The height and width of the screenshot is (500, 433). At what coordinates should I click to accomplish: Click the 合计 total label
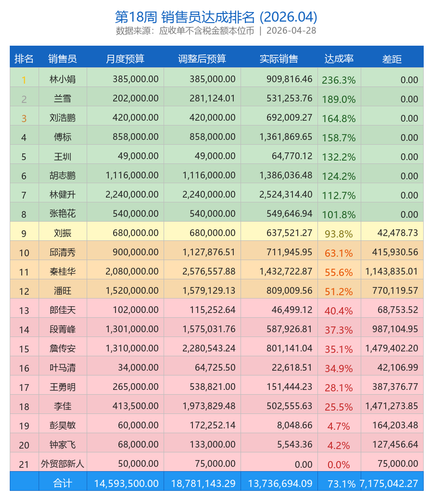[62, 483]
